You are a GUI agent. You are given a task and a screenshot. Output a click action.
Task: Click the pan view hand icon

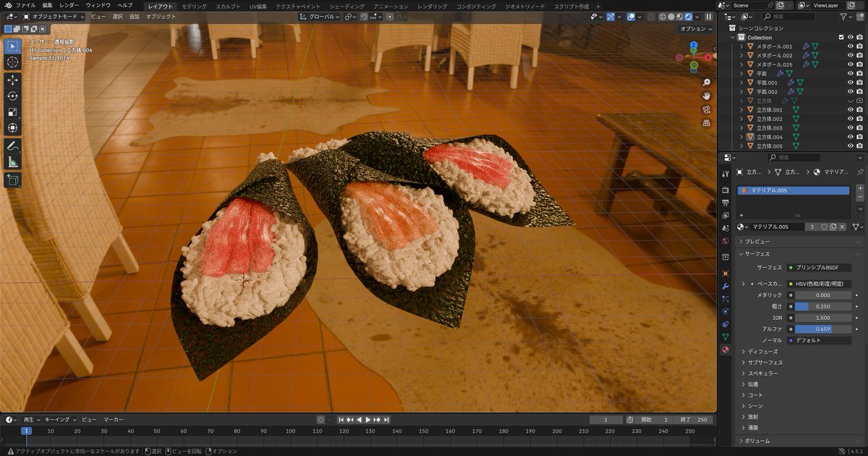pos(707,96)
